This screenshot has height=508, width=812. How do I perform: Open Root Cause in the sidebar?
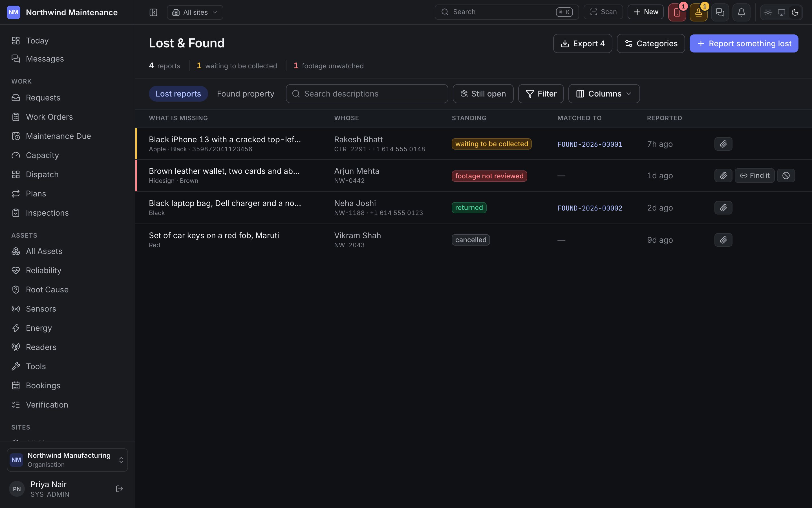tap(67, 290)
